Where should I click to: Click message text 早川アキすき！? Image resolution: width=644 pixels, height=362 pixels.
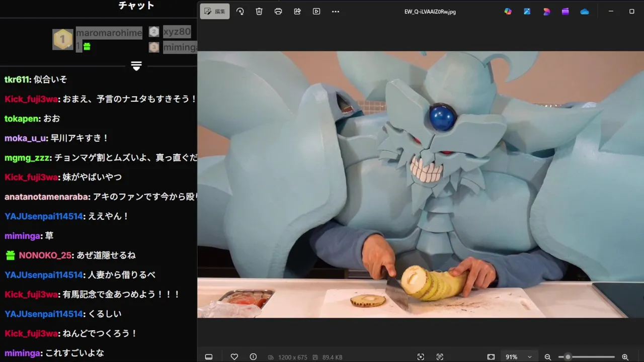click(79, 138)
